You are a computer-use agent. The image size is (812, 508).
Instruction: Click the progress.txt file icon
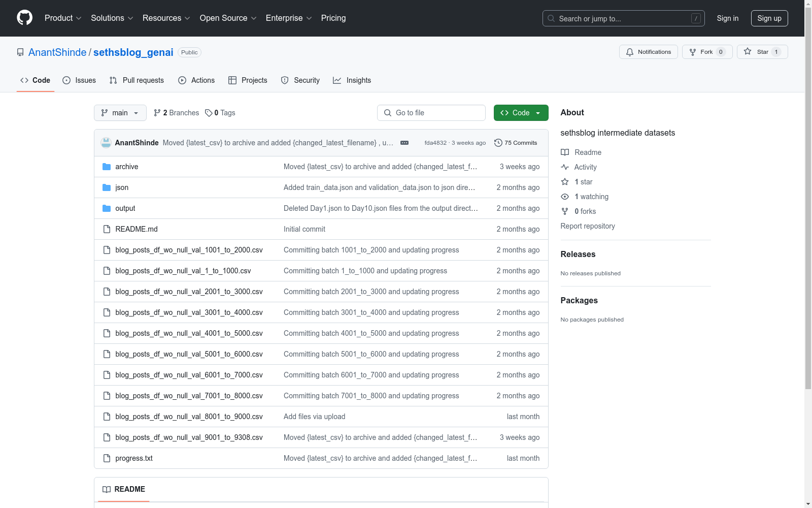click(107, 458)
